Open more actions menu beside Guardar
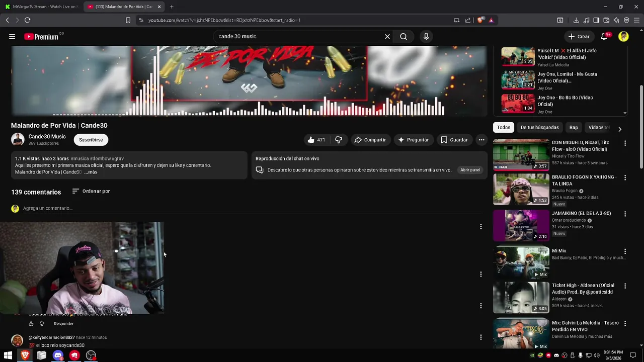644x362 pixels. click(x=481, y=140)
